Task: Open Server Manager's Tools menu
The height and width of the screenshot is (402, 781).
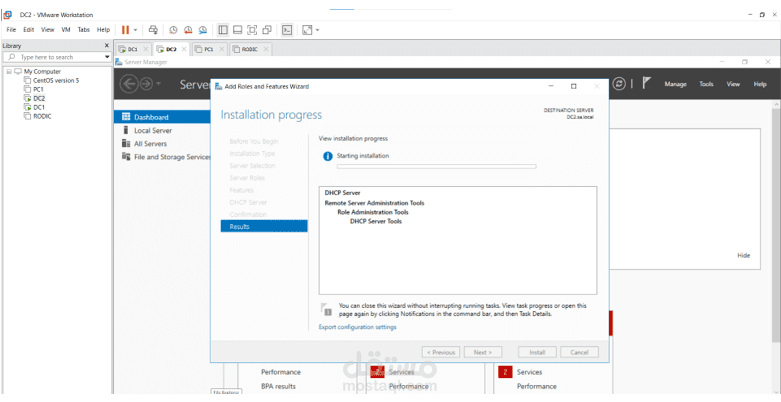Action: (706, 84)
